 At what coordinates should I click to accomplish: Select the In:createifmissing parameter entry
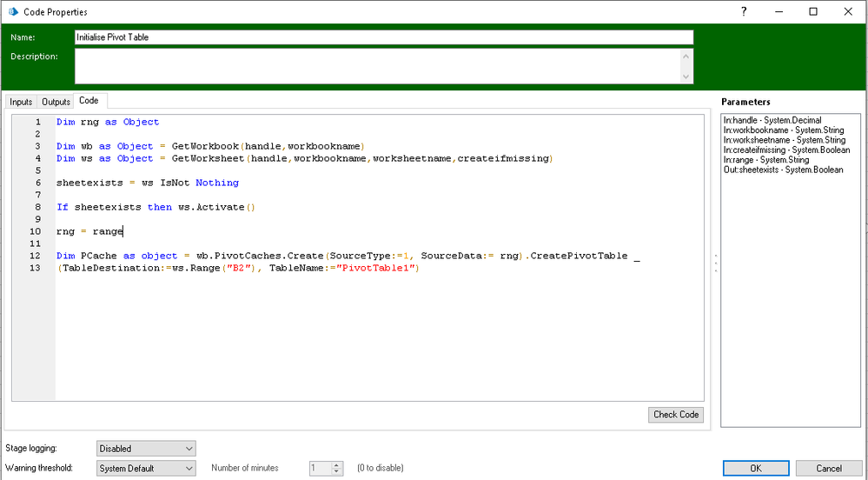click(786, 150)
